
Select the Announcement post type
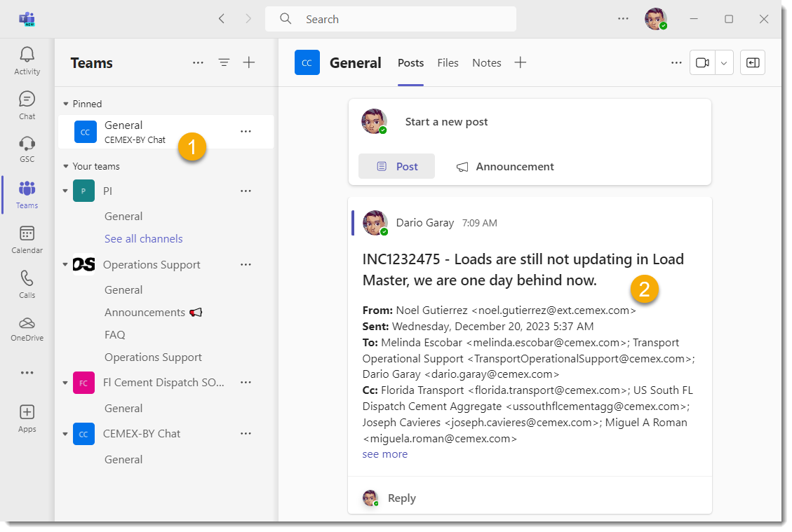(505, 167)
